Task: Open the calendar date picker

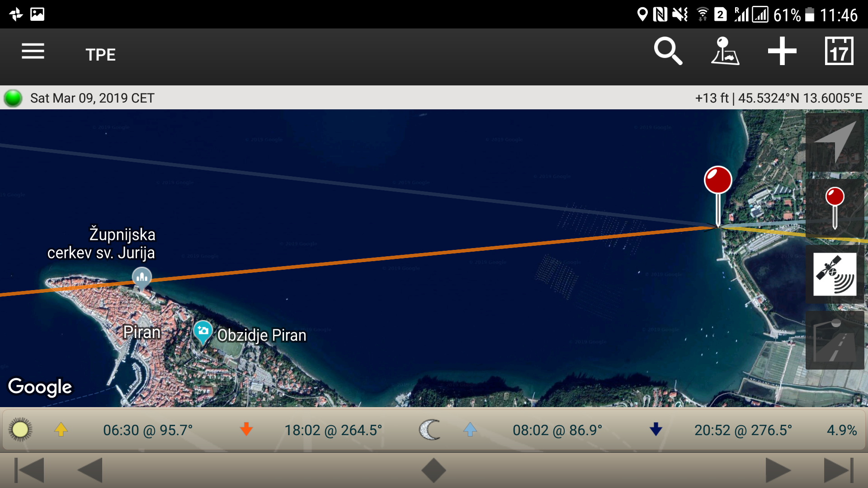Action: 839,52
